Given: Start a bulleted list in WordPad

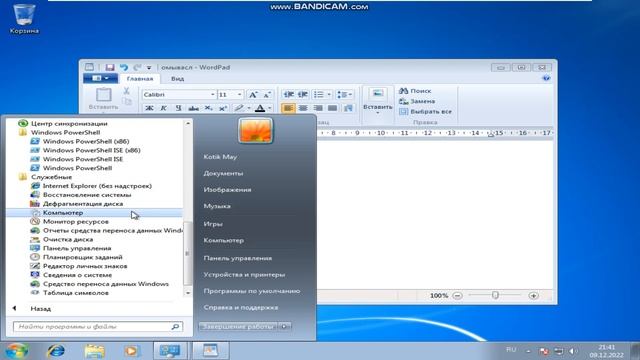Looking at the screenshot, I should click(318, 95).
